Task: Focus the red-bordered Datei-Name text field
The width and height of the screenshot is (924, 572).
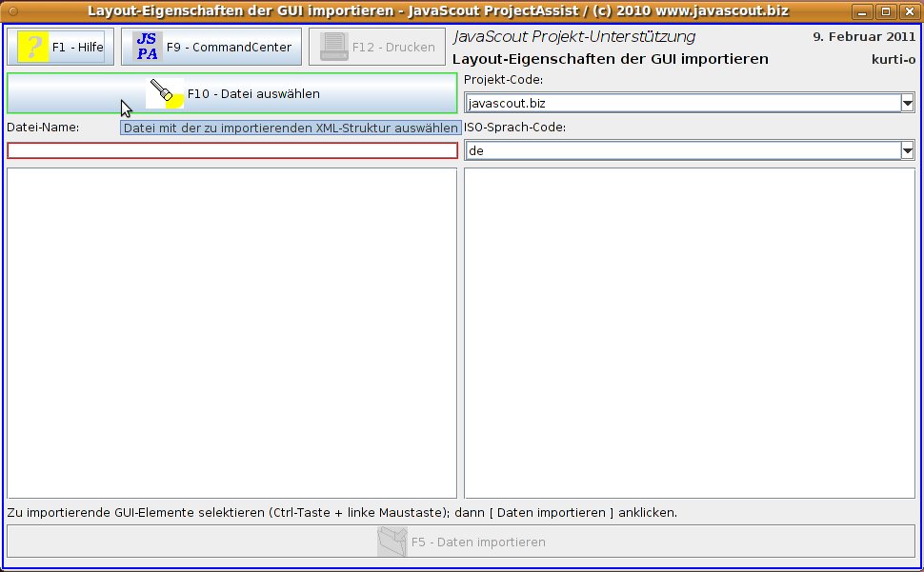Action: click(231, 150)
